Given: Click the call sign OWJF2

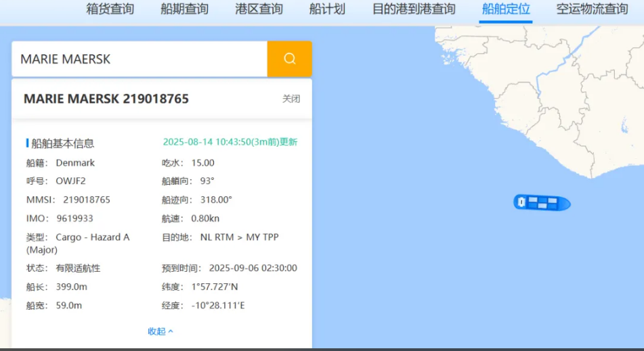Looking at the screenshot, I should tap(70, 181).
